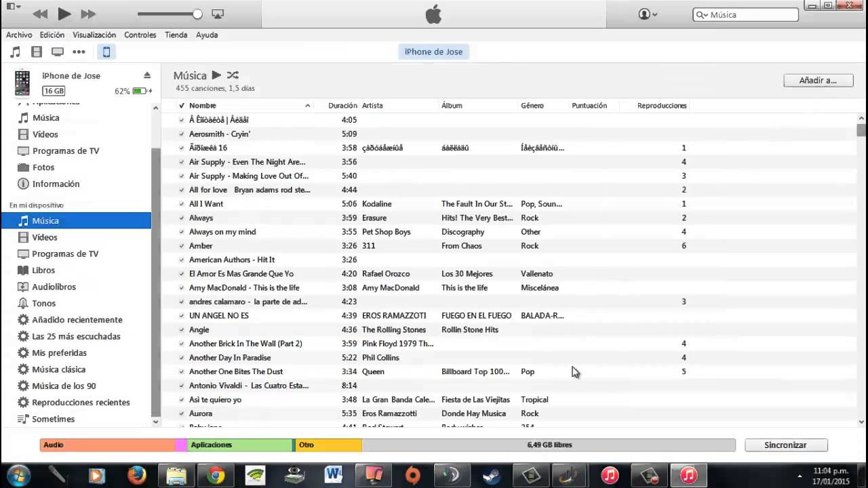Open the Controles menu
The height and width of the screenshot is (488, 868).
140,35
